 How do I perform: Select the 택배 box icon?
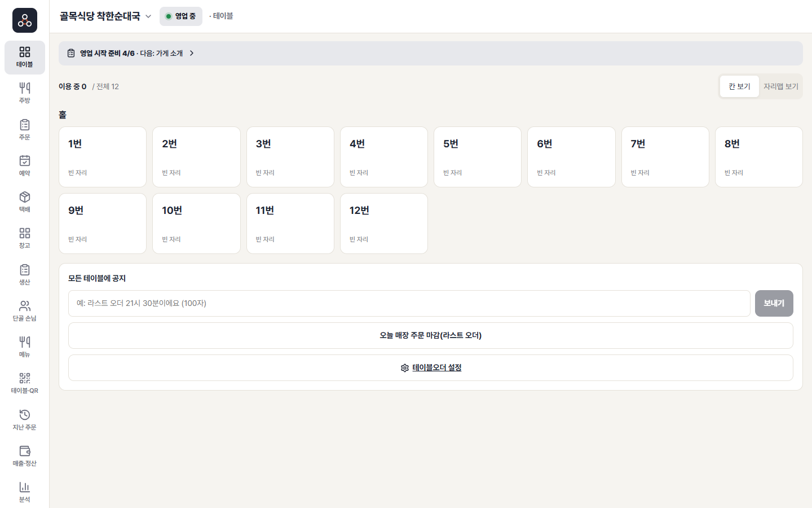click(x=25, y=202)
